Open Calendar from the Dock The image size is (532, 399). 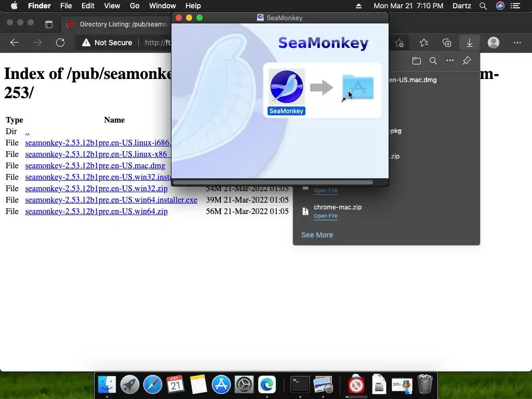(x=176, y=384)
